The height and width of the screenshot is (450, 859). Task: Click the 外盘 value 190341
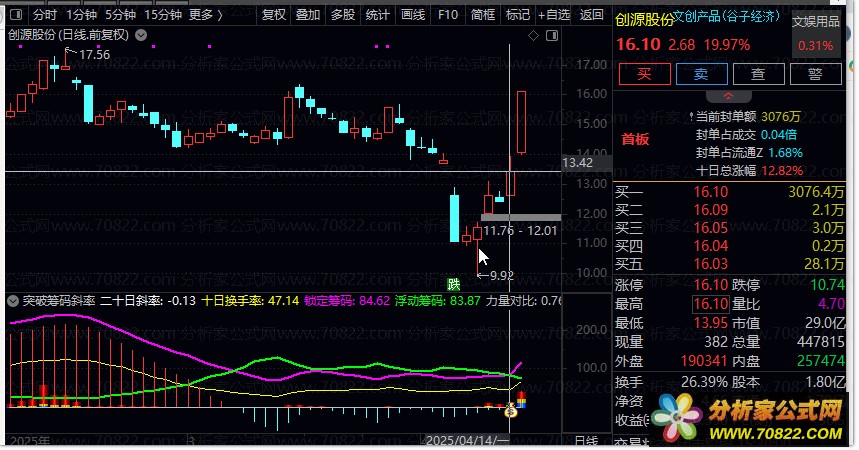coord(703,361)
